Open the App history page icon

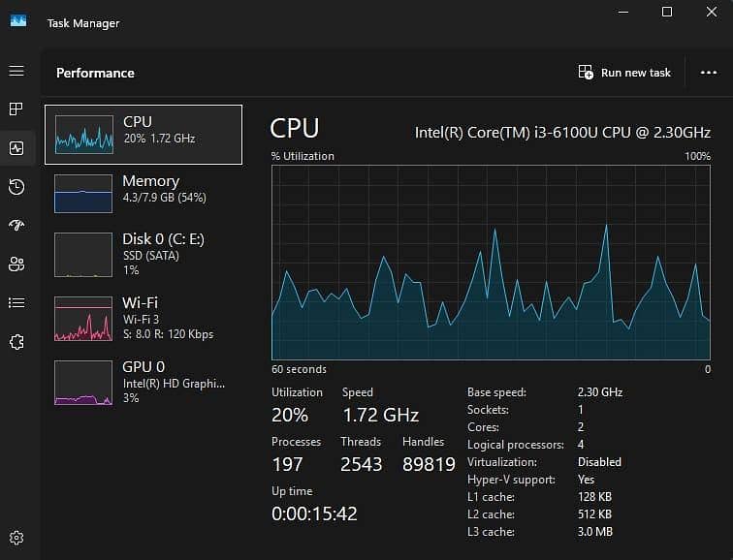pos(16,187)
